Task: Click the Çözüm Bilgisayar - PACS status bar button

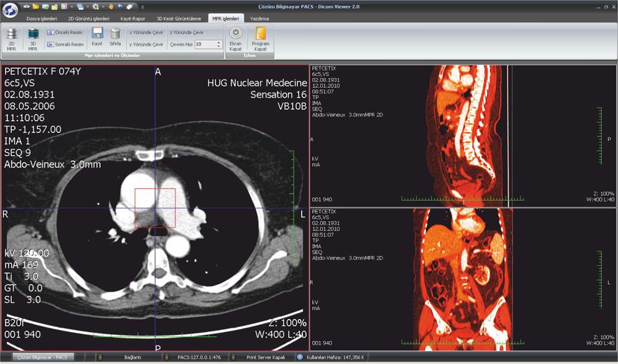Action: click(43, 357)
